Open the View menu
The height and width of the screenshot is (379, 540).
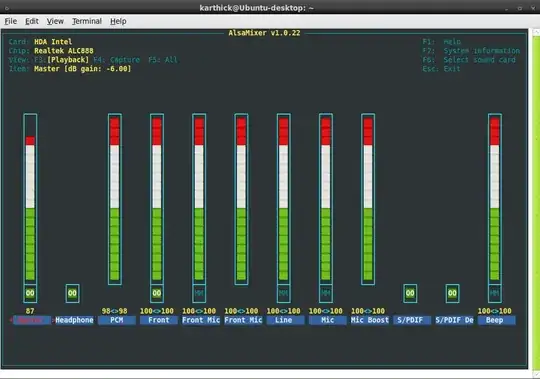point(55,21)
